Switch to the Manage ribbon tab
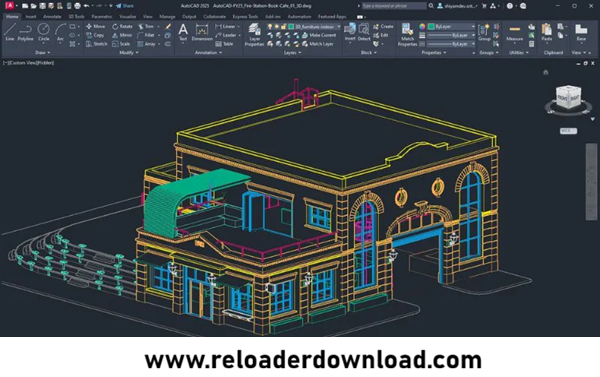The width and height of the screenshot is (600, 377). (x=167, y=16)
